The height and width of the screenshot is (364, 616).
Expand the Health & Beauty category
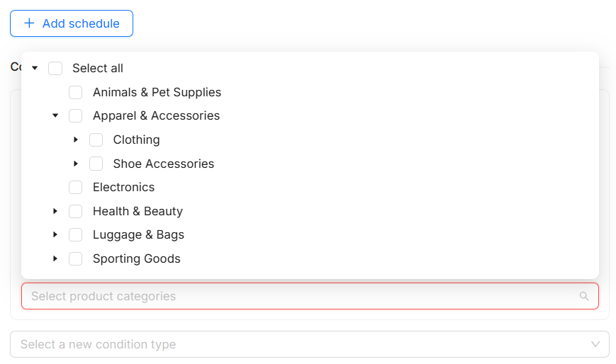click(x=55, y=211)
